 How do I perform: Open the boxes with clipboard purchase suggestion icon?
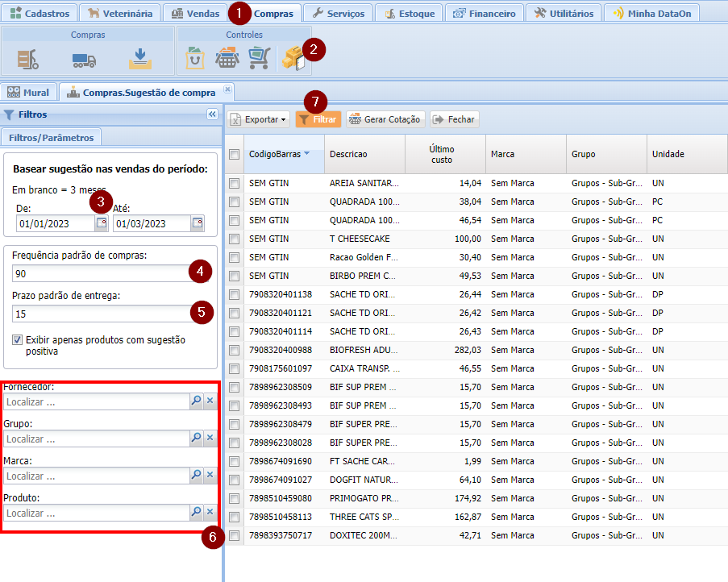click(290, 59)
